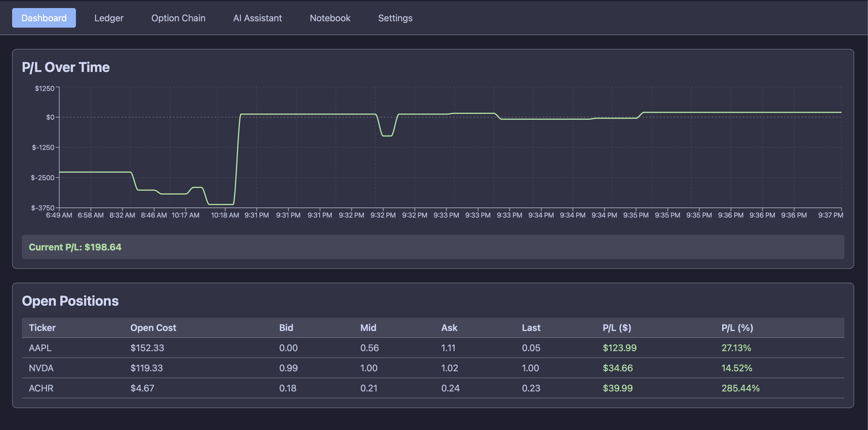Open the Settings tab
Screen dimensions: 868x430
[395, 18]
